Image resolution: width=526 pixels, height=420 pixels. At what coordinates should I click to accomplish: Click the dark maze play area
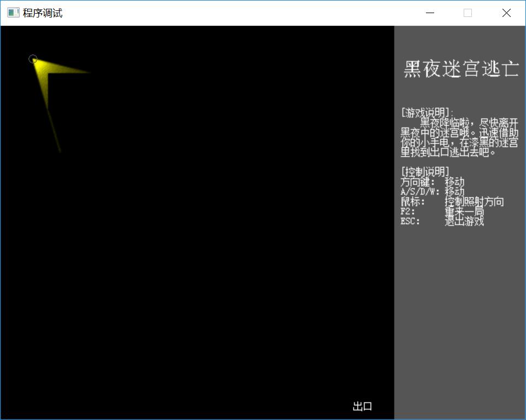[219, 246]
